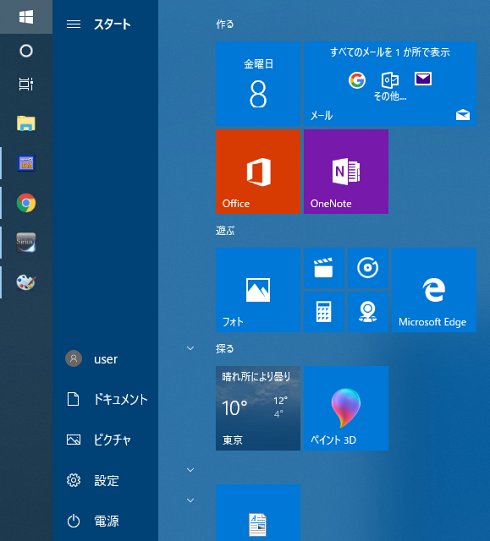Screen dimensions: 490x541
Task: Open the Office tile
Action: (258, 171)
